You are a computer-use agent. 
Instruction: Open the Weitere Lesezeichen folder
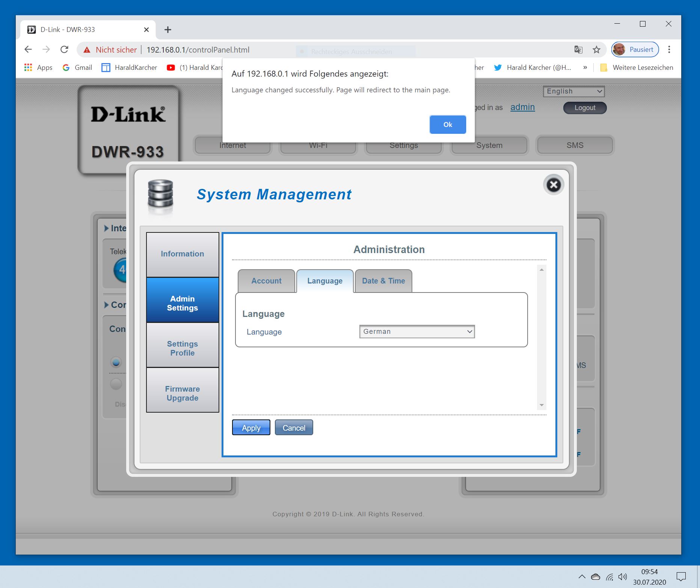(x=637, y=68)
